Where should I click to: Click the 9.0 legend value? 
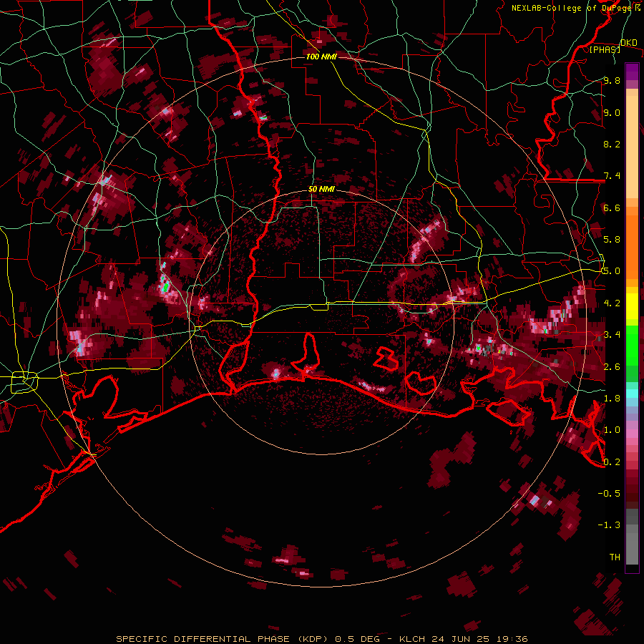point(612,112)
